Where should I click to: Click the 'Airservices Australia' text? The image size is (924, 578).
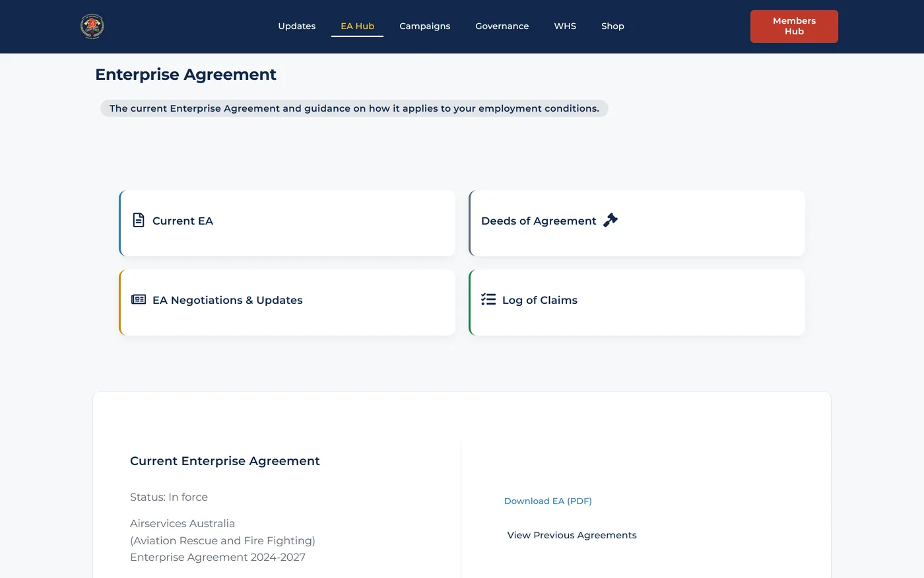tap(182, 524)
